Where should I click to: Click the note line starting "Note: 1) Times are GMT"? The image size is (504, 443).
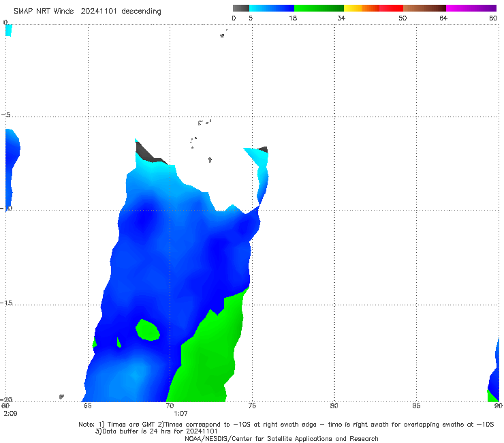pyautogui.click(x=286, y=425)
